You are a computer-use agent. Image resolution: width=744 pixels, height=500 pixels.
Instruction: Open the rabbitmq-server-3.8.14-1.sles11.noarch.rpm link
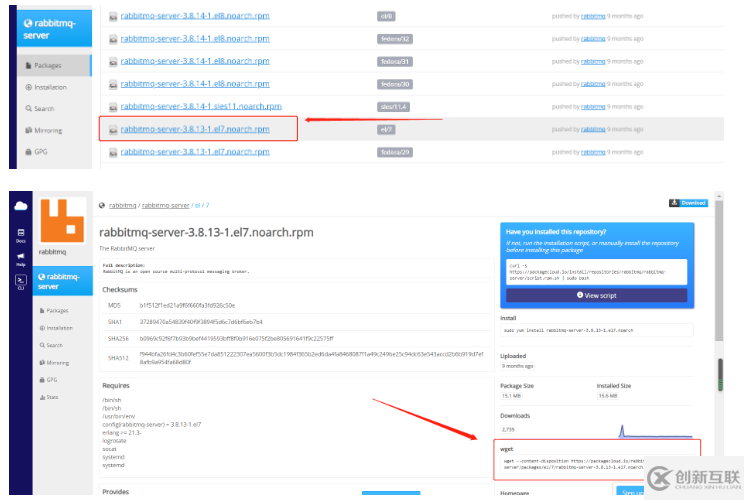(201, 106)
